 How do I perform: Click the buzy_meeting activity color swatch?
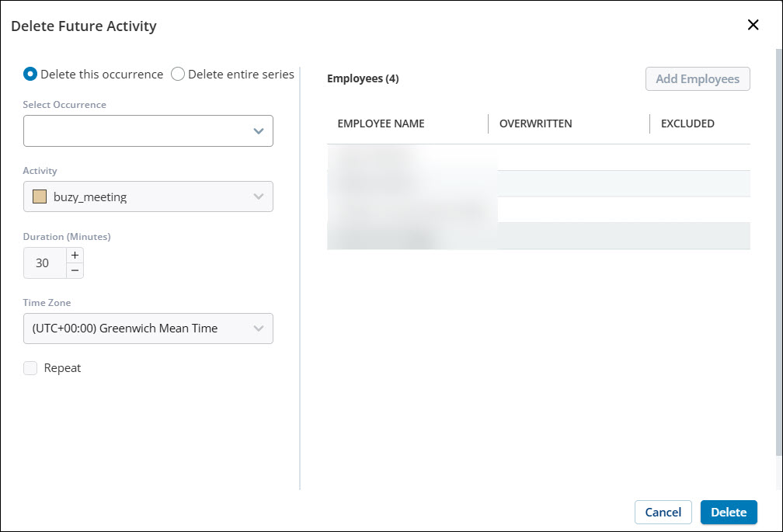pyautogui.click(x=40, y=197)
